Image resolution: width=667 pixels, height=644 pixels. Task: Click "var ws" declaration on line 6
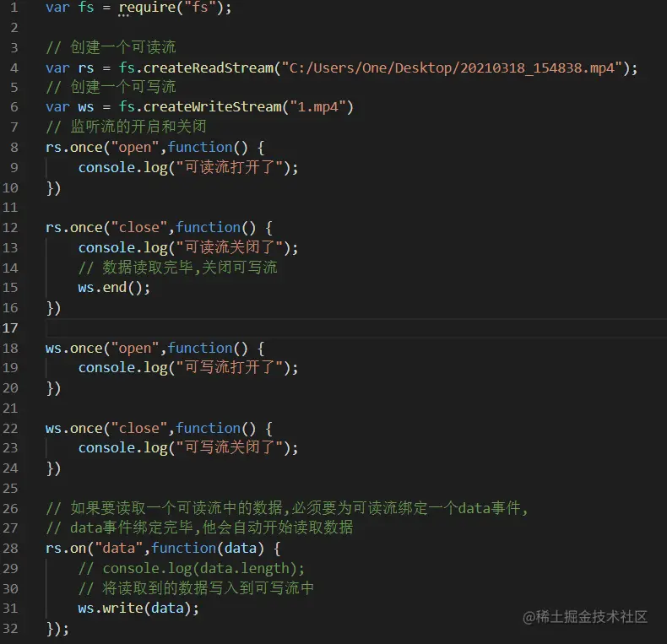click(70, 106)
